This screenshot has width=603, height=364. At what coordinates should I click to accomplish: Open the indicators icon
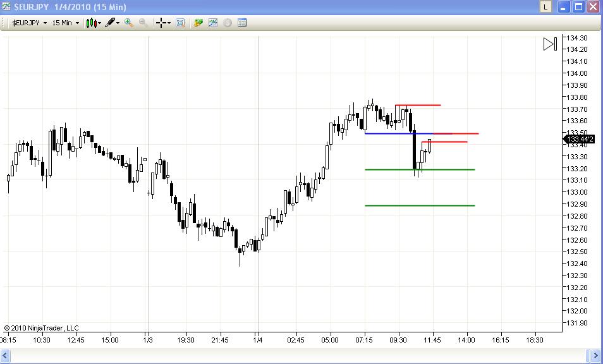[212, 23]
